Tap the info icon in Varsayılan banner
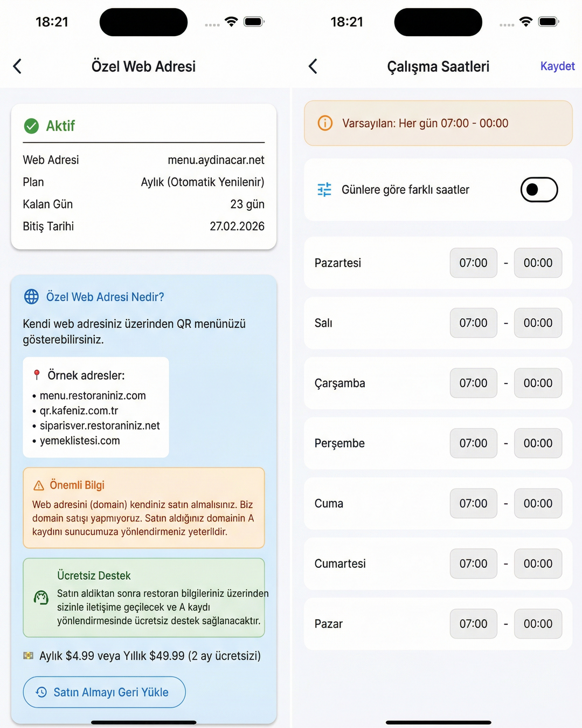Screen dimensions: 582x728 pyautogui.click(x=325, y=123)
